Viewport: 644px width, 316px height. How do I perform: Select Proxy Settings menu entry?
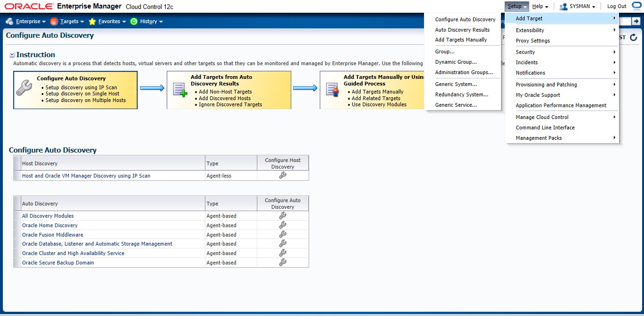point(533,41)
